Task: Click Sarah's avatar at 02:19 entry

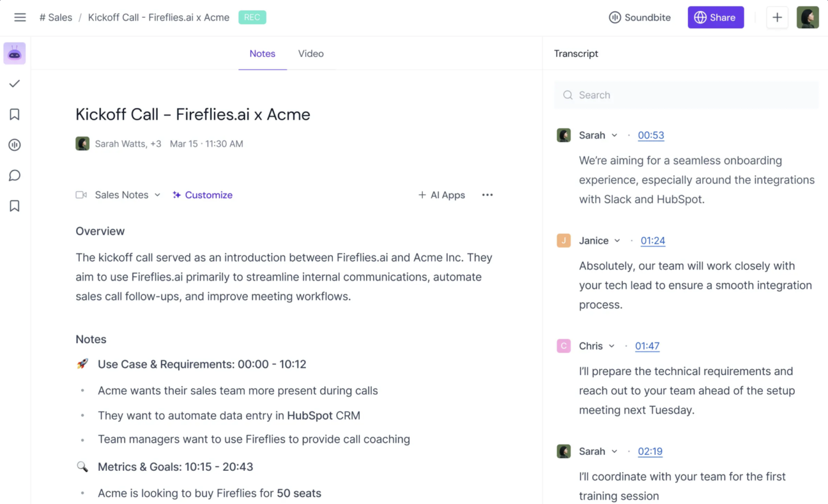Action: click(564, 451)
